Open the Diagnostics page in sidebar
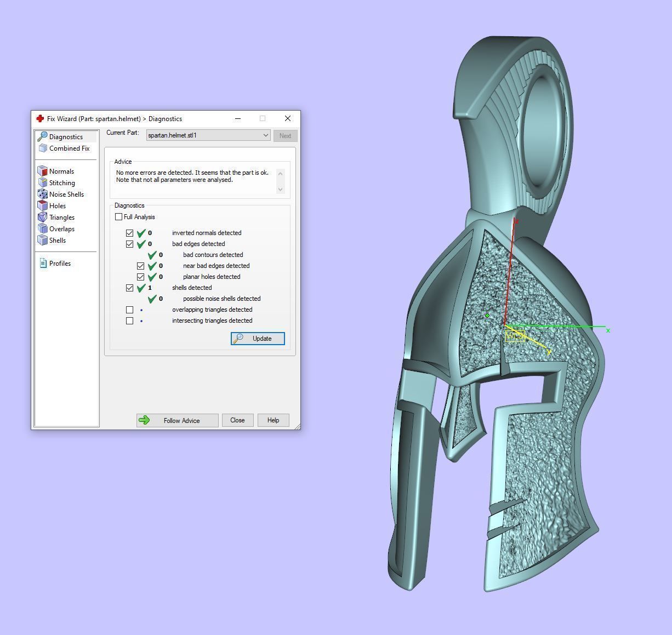Screen dimensions: 672x635 click(65, 137)
